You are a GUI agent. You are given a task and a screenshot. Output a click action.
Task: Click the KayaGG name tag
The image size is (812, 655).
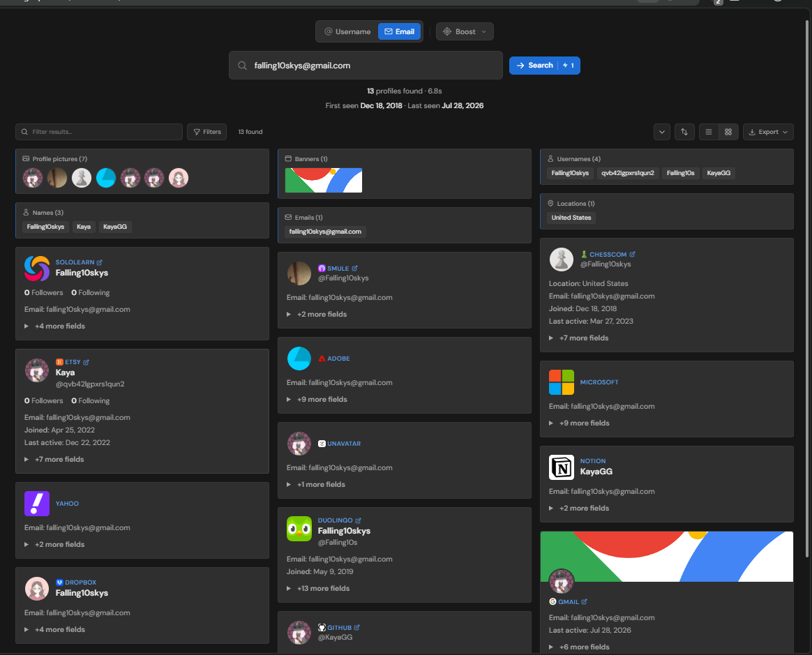(x=115, y=227)
